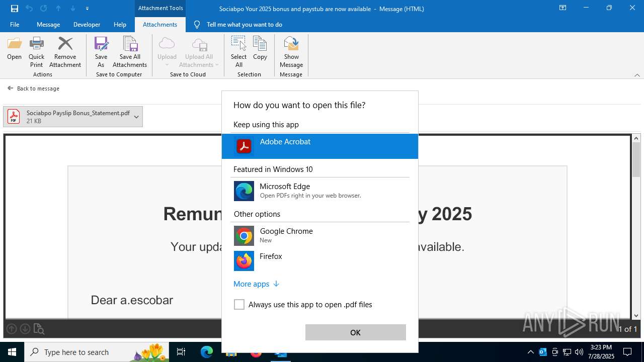Open the volume control in system tray
644x362 pixels.
tap(579, 352)
